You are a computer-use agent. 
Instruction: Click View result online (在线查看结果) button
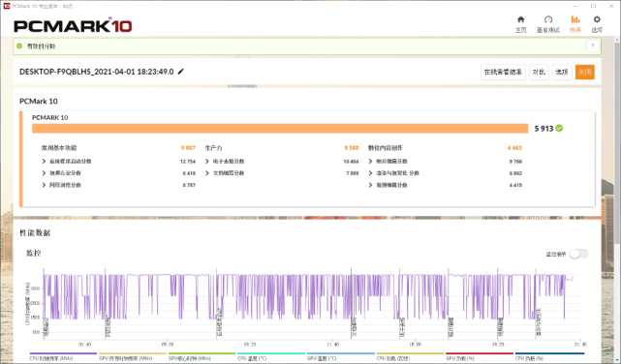(503, 72)
